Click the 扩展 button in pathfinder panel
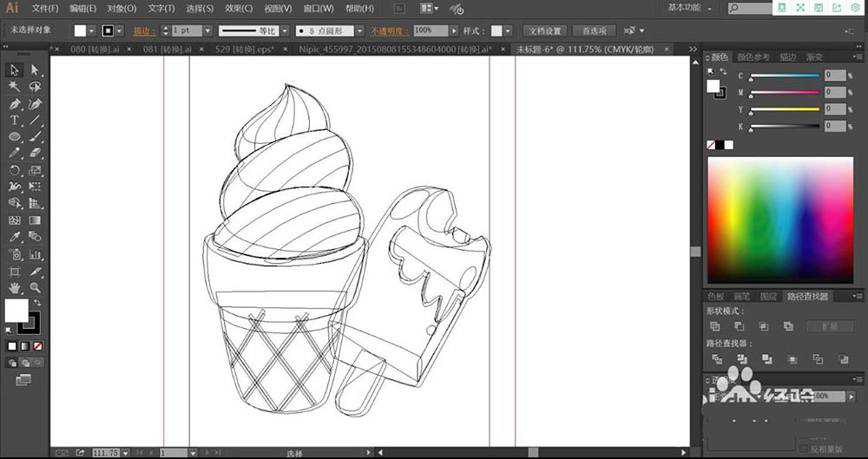The image size is (868, 459). click(x=829, y=326)
